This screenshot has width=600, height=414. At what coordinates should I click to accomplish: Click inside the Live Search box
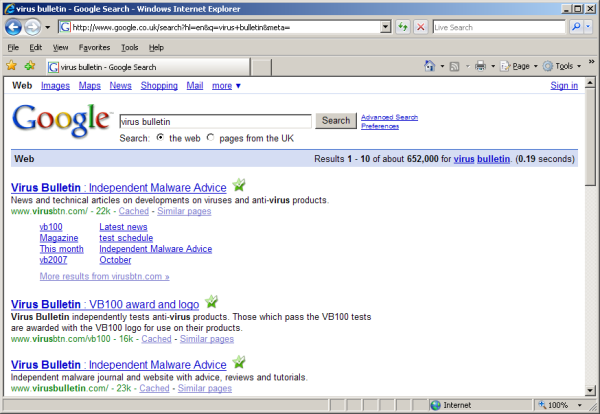point(499,27)
